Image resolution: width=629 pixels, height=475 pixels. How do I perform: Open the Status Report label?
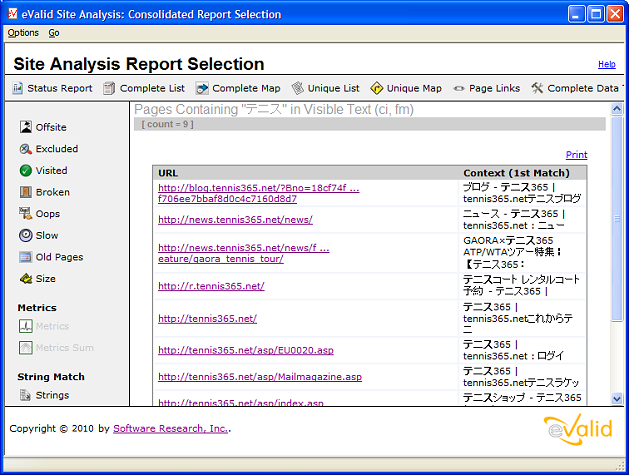(x=60, y=88)
